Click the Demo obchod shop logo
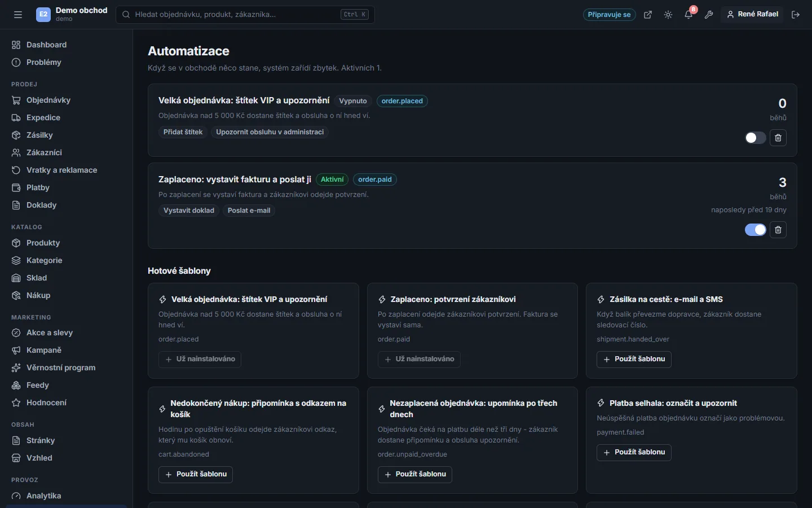The height and width of the screenshot is (508, 812). point(43,15)
